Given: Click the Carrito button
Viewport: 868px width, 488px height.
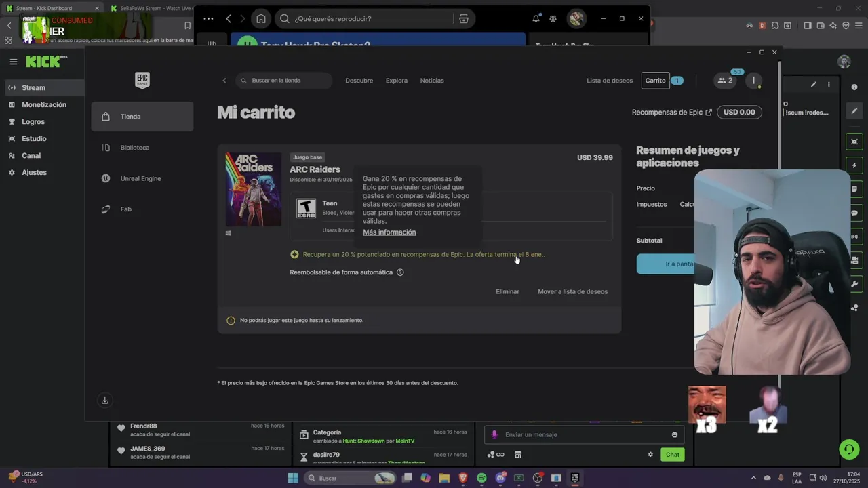Looking at the screenshot, I should (x=656, y=81).
